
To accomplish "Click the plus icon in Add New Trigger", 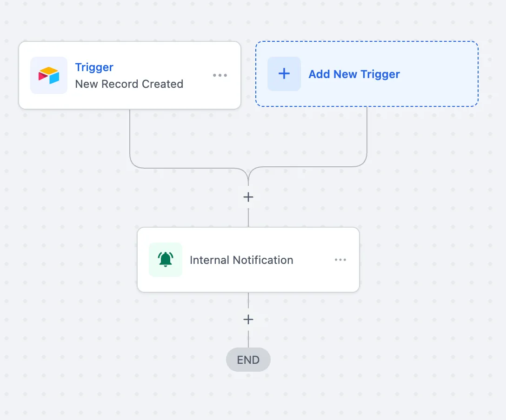I will tap(284, 74).
